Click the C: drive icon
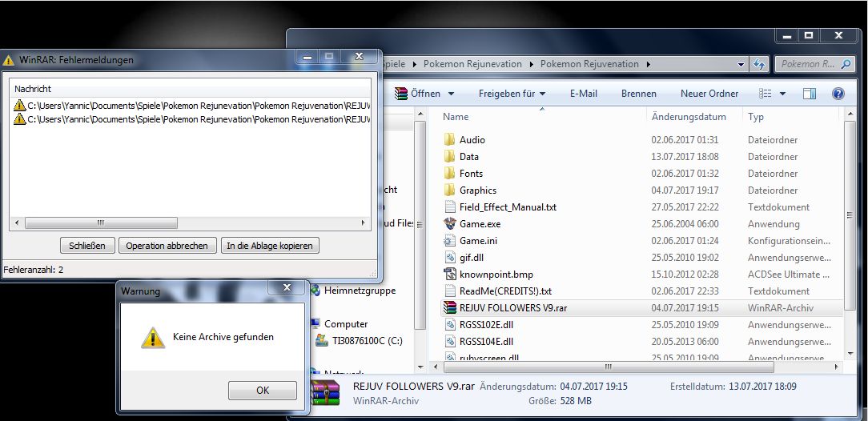This screenshot has height=421, width=868. tap(322, 341)
